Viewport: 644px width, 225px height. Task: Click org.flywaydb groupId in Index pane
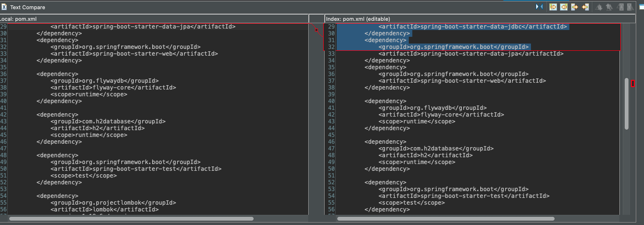pyautogui.click(x=432, y=108)
